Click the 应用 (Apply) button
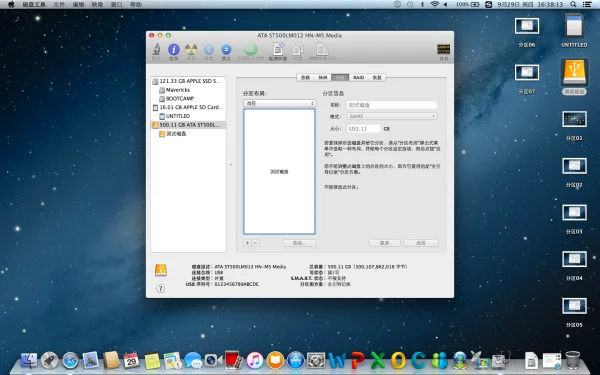The height and width of the screenshot is (375, 600). tap(421, 243)
